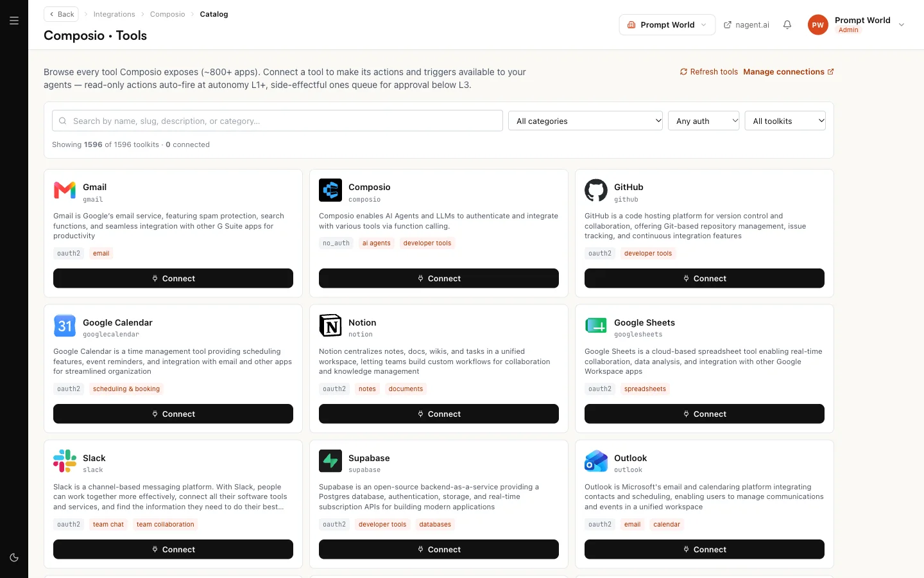Connect the Slack toolkit

point(173,550)
